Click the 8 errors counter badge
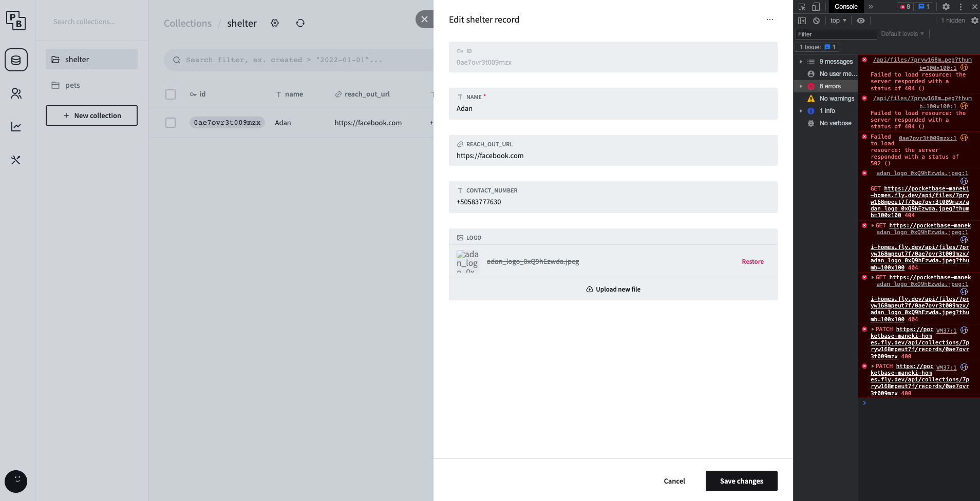 pyautogui.click(x=905, y=7)
